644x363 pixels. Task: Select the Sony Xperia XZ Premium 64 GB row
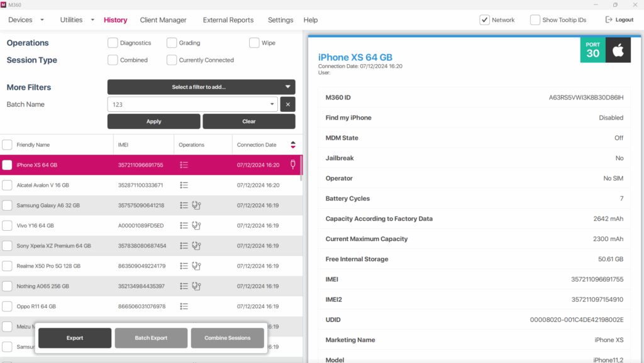pyautogui.click(x=151, y=245)
